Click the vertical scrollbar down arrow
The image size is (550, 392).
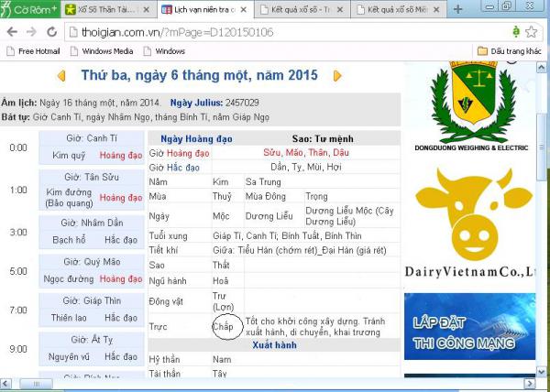pyautogui.click(x=541, y=372)
